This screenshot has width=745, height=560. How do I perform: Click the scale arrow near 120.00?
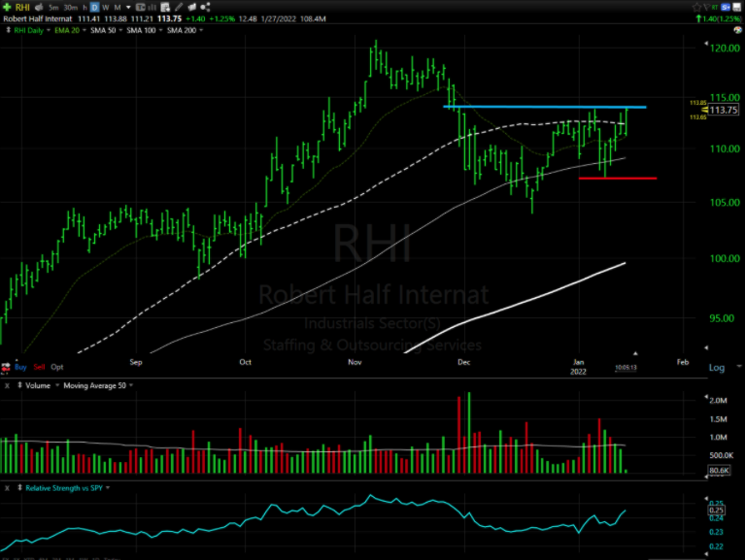coord(706,43)
